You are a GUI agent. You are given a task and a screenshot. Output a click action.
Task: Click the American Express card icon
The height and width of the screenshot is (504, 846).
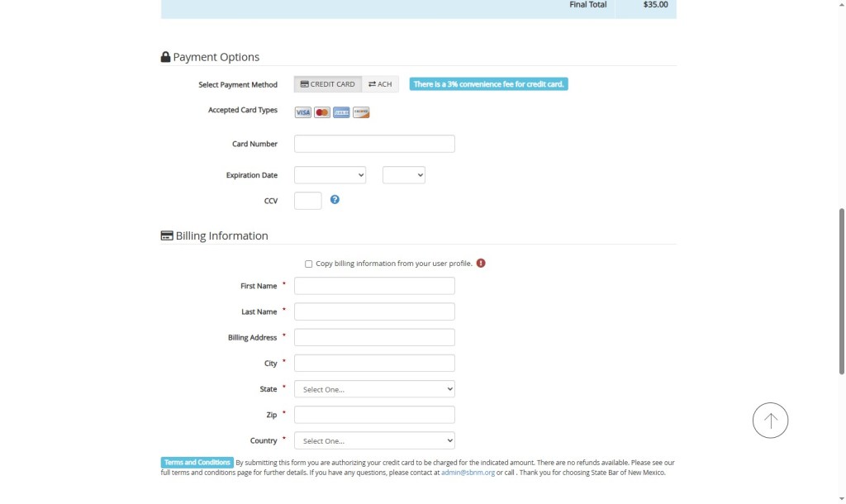(341, 112)
